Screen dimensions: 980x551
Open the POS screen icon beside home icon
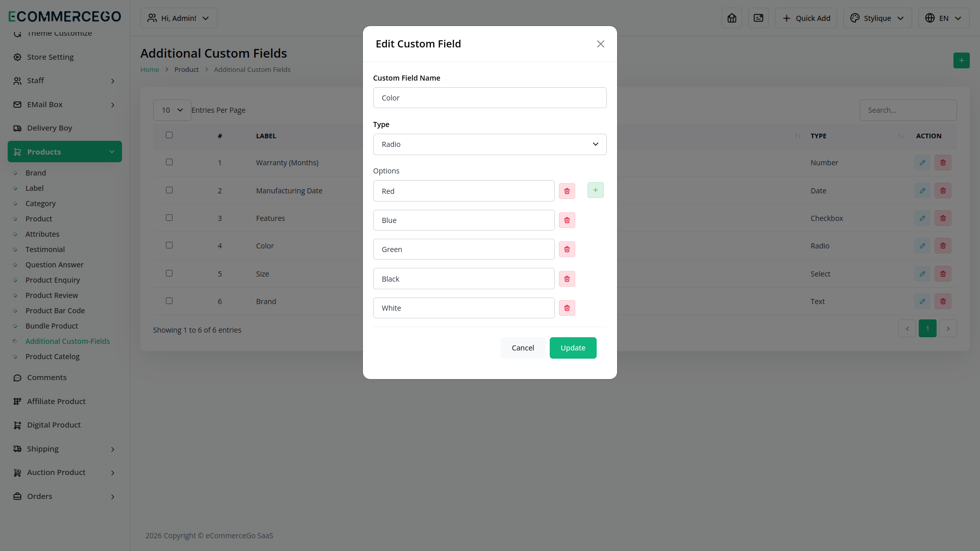tap(758, 18)
